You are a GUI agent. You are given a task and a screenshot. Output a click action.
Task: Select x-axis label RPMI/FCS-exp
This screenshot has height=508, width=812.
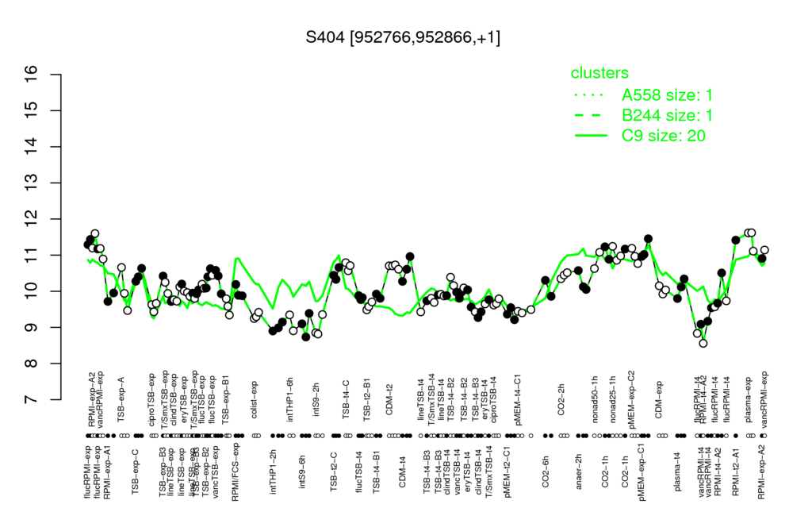click(x=235, y=471)
